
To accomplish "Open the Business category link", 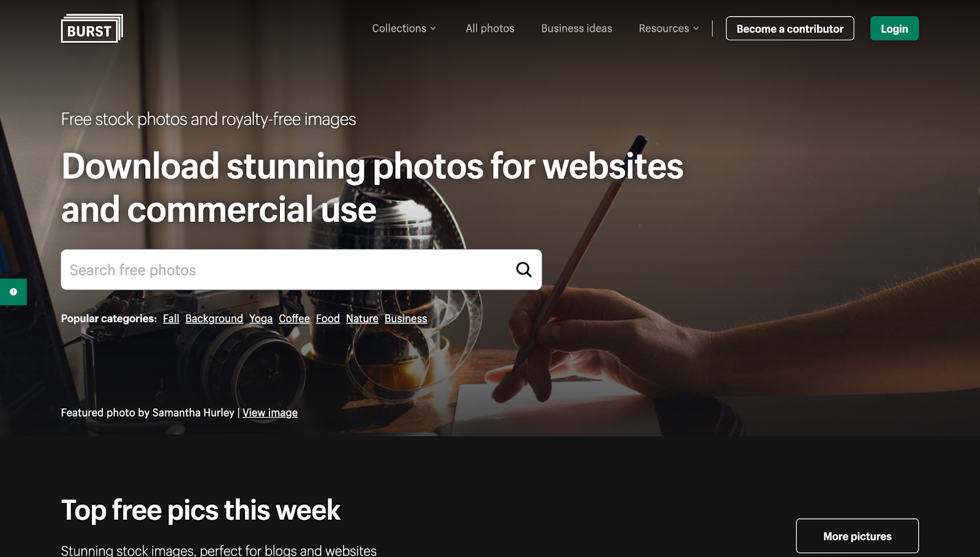I will click(x=405, y=319).
